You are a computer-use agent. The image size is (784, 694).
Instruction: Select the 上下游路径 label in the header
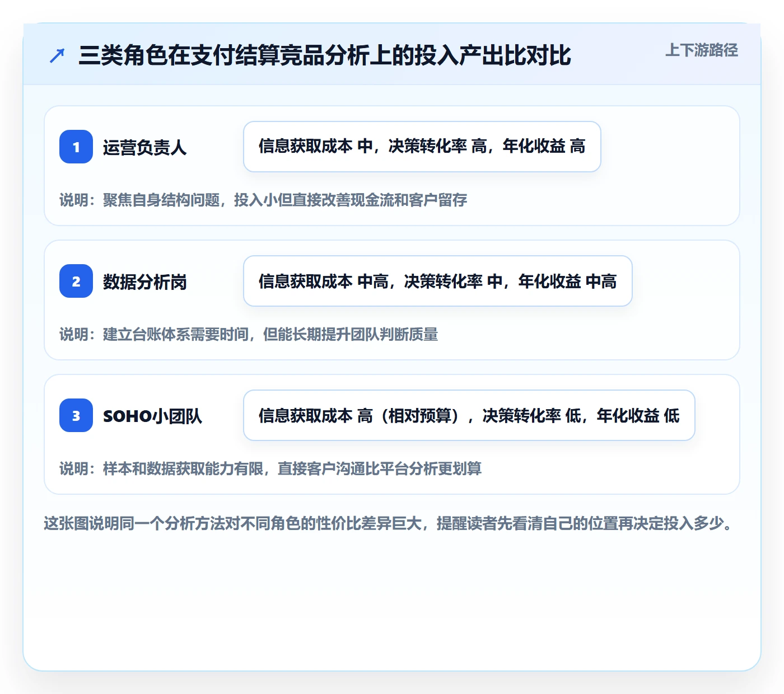(x=701, y=50)
